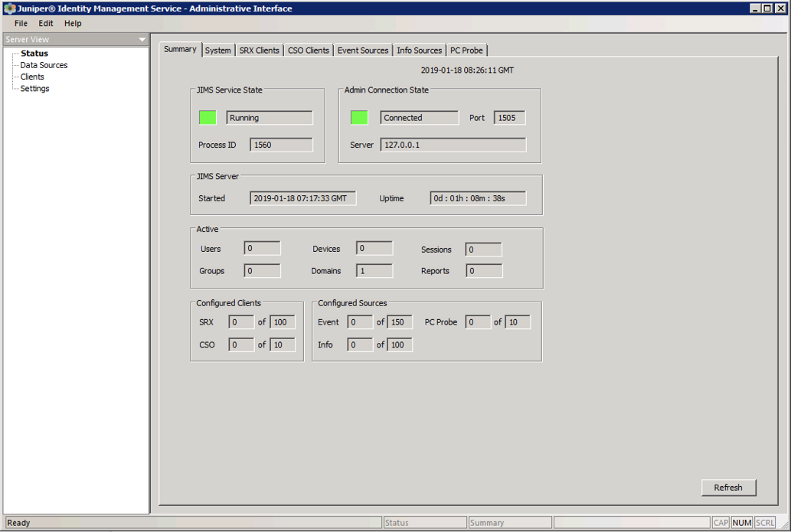Expand the Server View dropdown arrow

coord(142,39)
